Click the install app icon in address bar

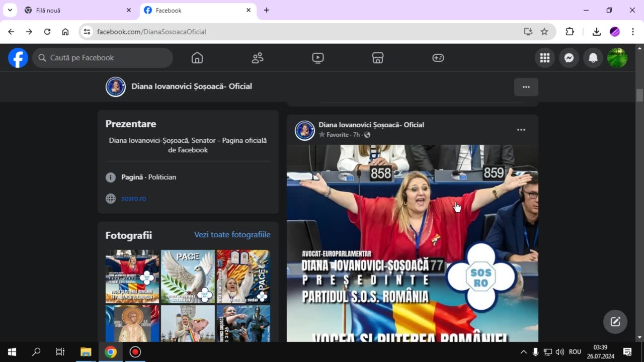528,32
